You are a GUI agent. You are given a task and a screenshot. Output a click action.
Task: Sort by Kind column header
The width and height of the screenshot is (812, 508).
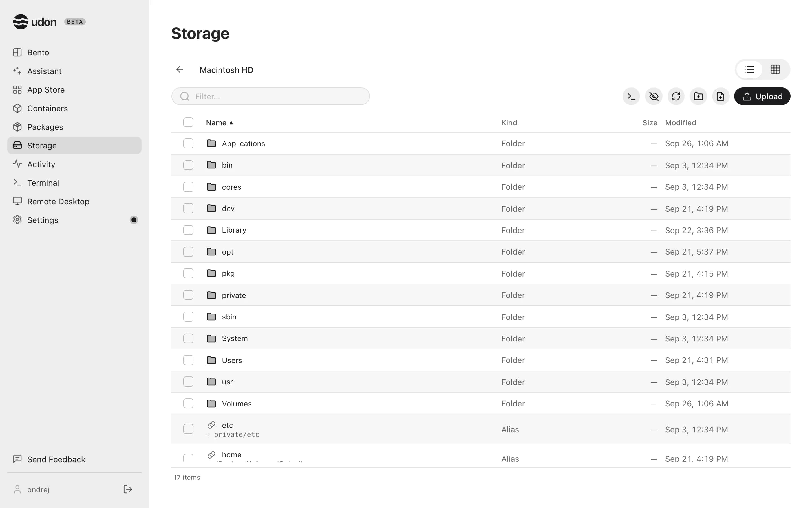[x=509, y=123]
